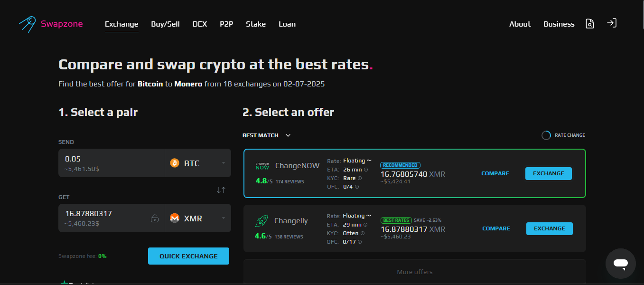Click the login arrow icon

pyautogui.click(x=611, y=23)
